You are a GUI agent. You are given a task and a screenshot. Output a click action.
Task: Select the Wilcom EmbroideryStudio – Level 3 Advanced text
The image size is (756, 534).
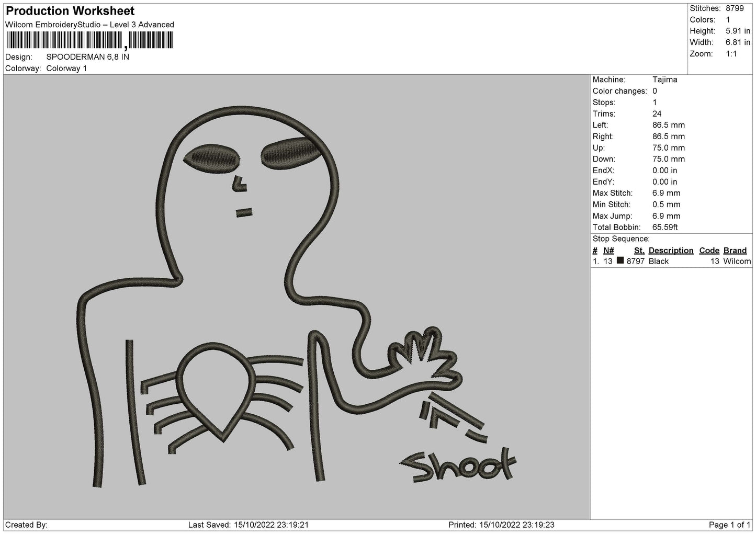click(89, 25)
